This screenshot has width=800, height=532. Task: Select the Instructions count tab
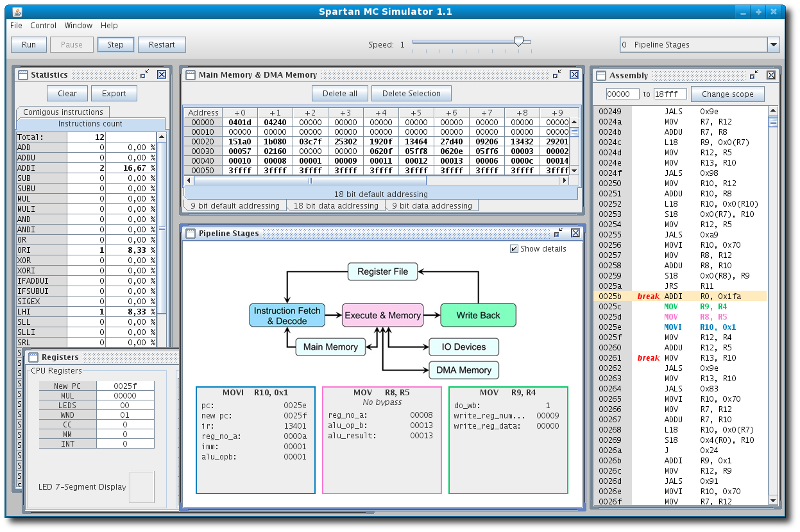click(x=90, y=124)
